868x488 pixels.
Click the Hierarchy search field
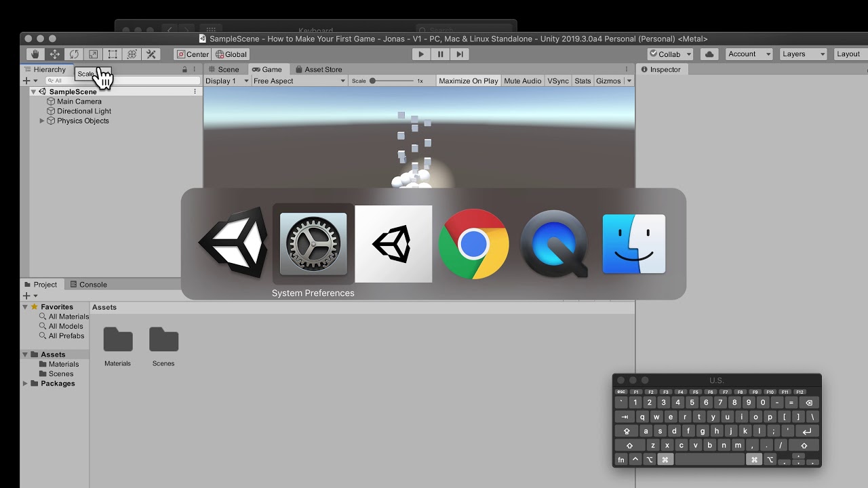pyautogui.click(x=122, y=81)
